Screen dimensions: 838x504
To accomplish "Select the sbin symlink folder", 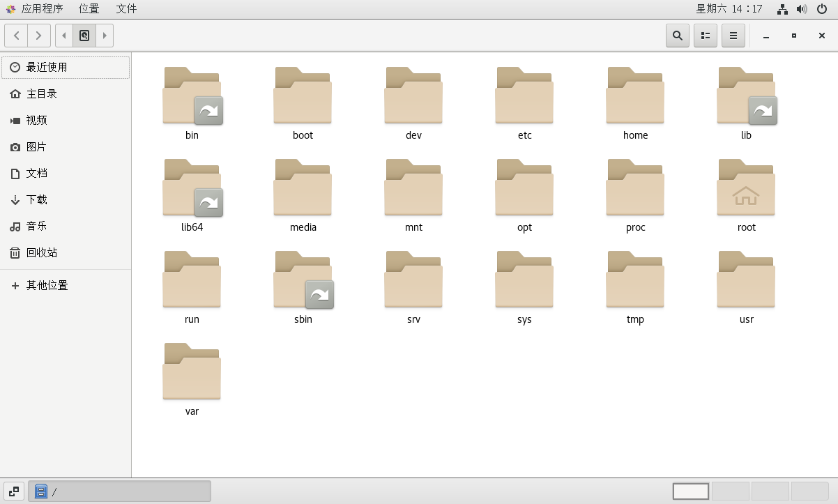I will (303, 280).
